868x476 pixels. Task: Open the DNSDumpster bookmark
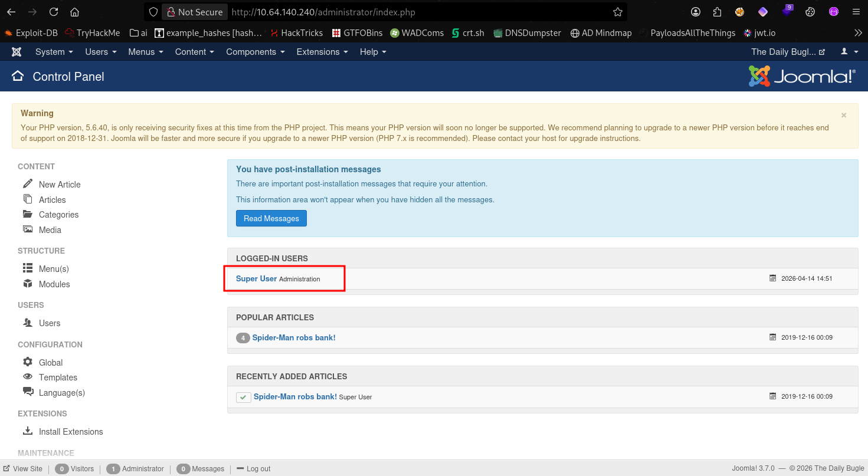coord(528,33)
